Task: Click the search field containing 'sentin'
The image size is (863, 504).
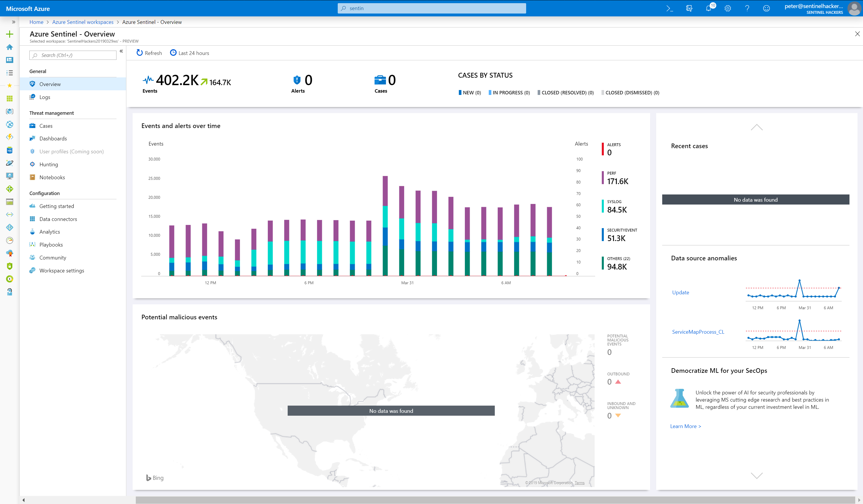Action: 431,8
